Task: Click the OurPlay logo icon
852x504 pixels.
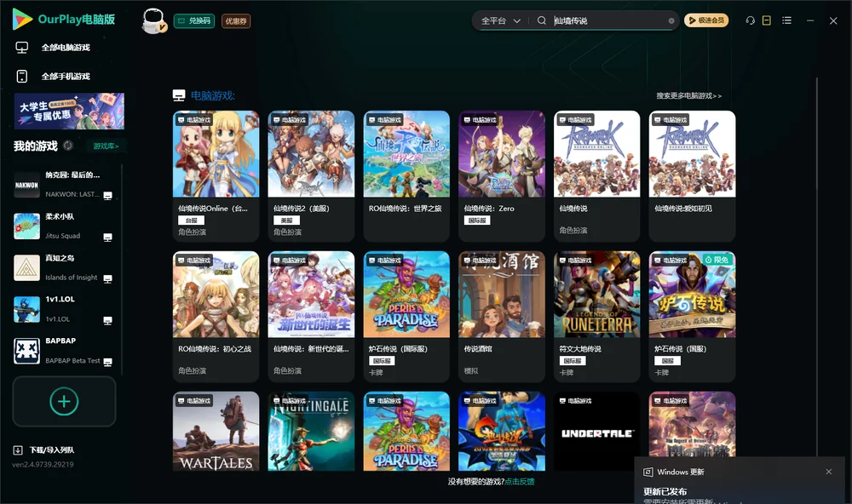Action: [22, 19]
